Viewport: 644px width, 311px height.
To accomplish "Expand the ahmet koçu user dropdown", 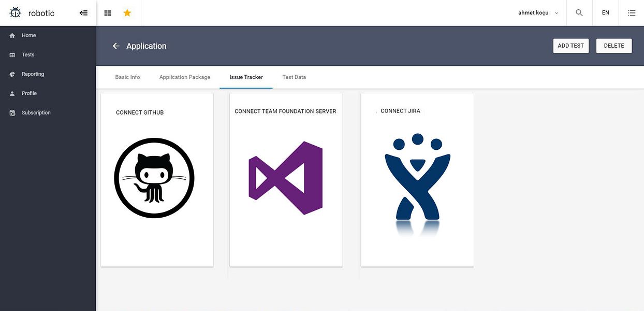I will coord(538,13).
